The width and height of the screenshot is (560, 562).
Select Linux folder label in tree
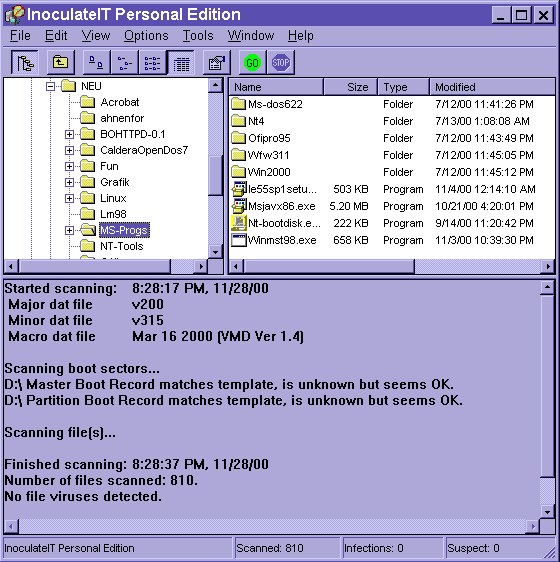coord(113,198)
